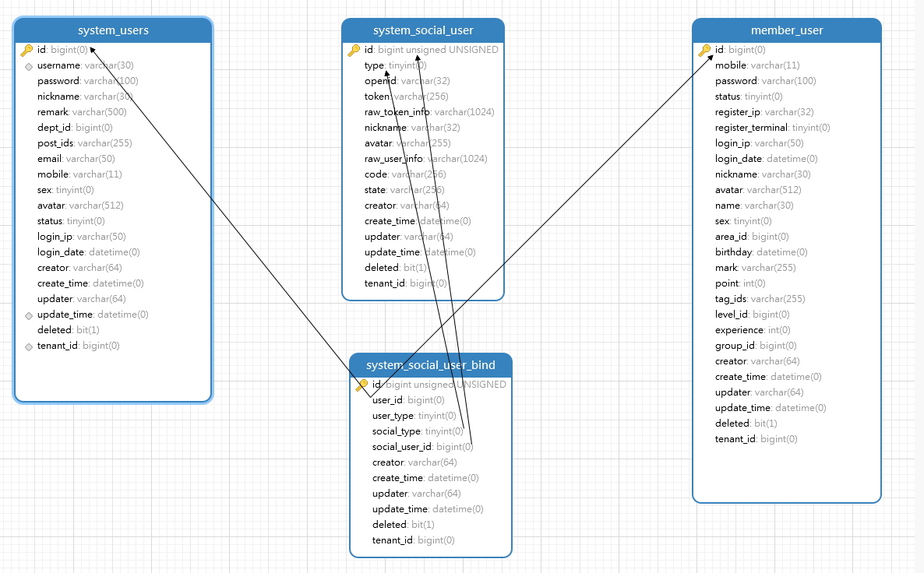Select the member_user table header
Image resolution: width=924 pixels, height=573 pixels.
(787, 30)
